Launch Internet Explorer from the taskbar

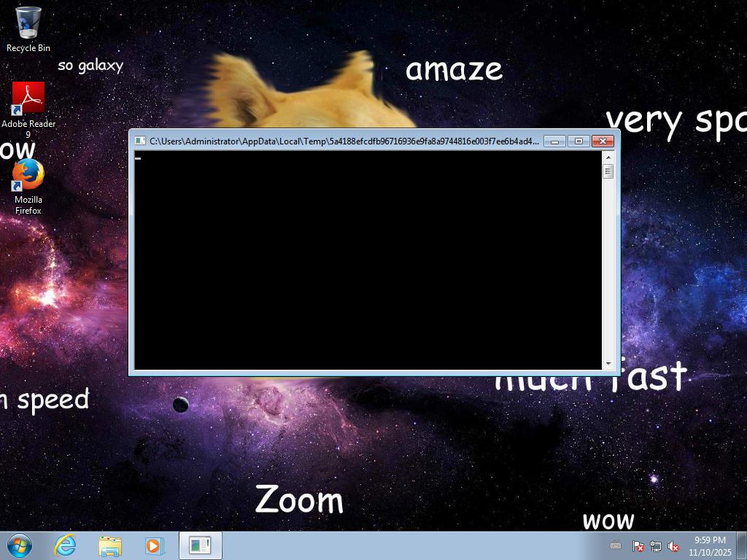point(66,545)
